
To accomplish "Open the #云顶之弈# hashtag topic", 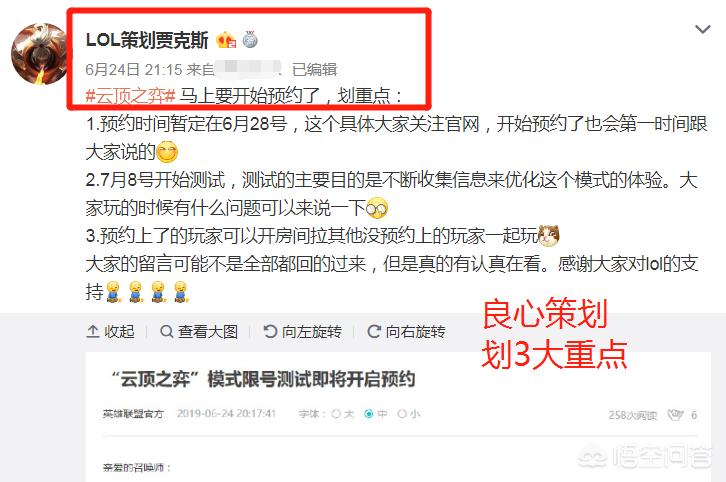I will [130, 96].
